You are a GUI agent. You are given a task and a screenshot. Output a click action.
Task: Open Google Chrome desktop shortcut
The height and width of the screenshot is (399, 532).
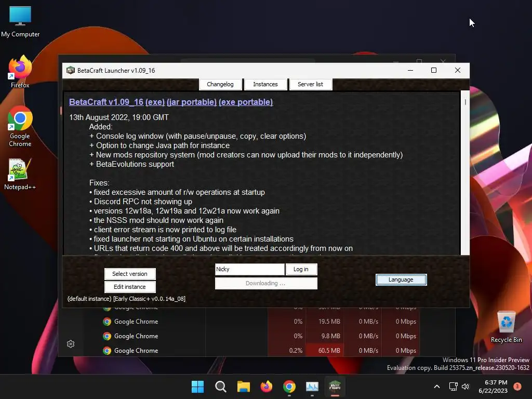pyautogui.click(x=20, y=127)
